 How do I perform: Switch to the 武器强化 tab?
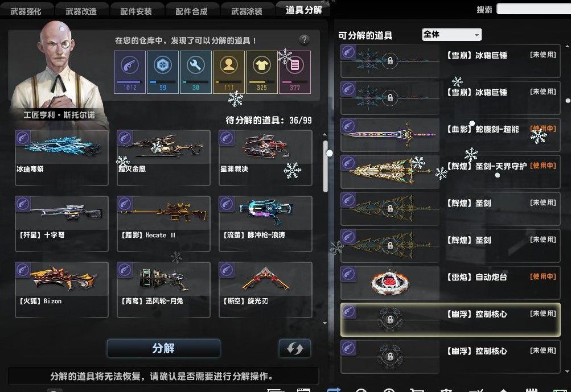pyautogui.click(x=26, y=10)
